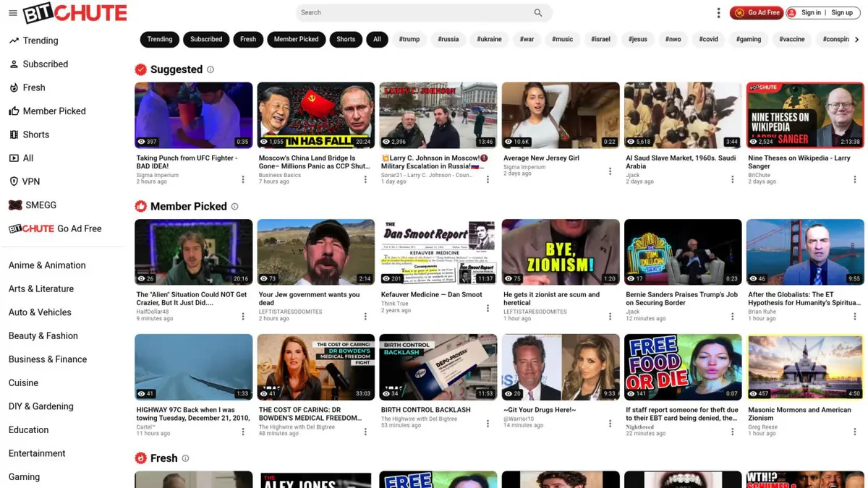Click the ~Git Your Drugs Here!~ title

pos(540,410)
